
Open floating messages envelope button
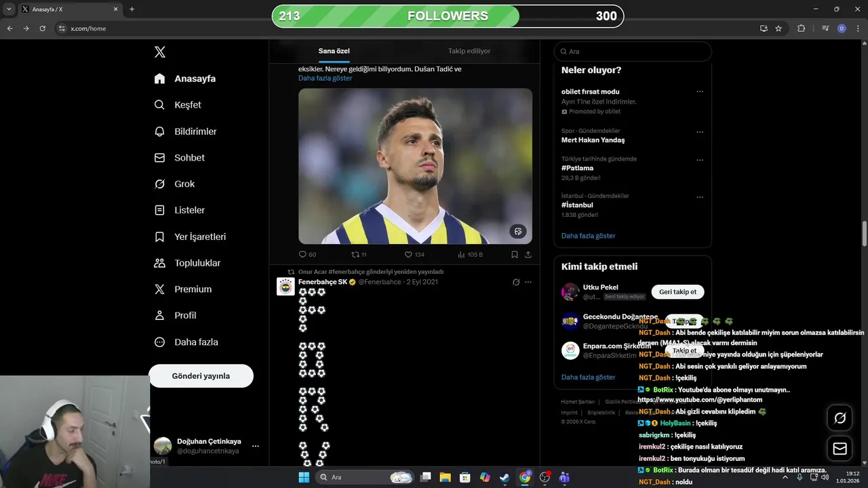point(840,449)
